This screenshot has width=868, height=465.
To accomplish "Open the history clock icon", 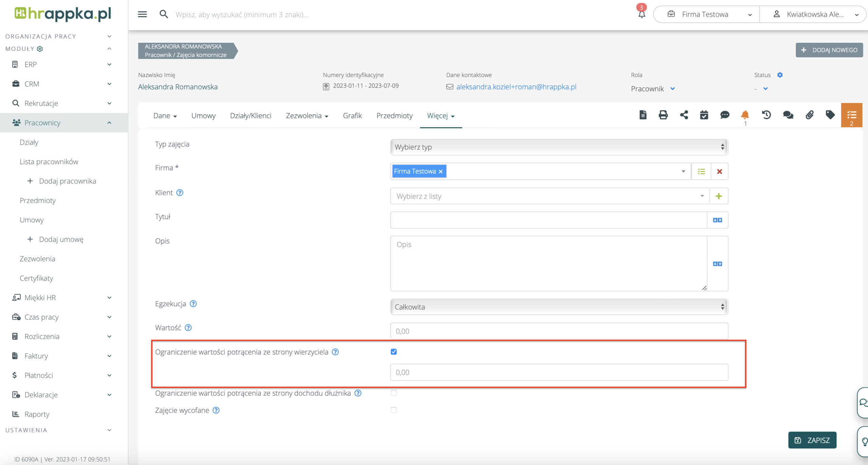I will 766,115.
